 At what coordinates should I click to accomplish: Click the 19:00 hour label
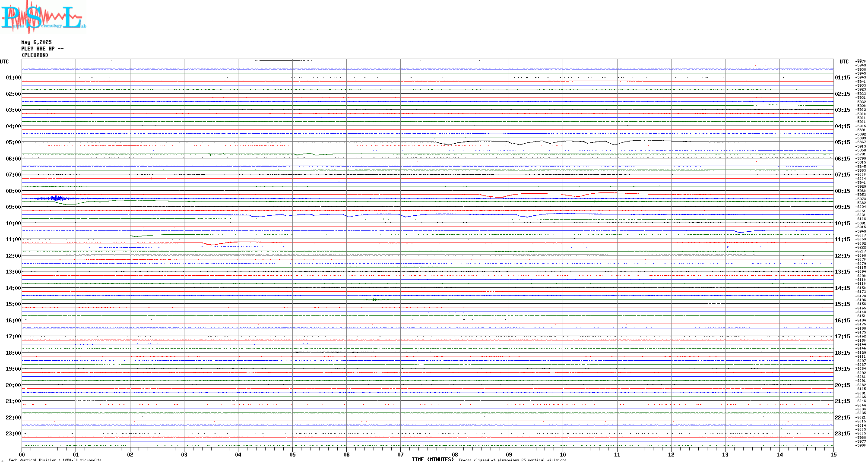point(13,369)
